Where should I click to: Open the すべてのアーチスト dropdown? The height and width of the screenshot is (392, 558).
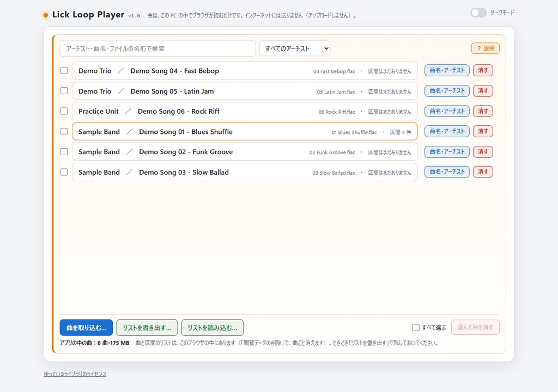pos(295,48)
